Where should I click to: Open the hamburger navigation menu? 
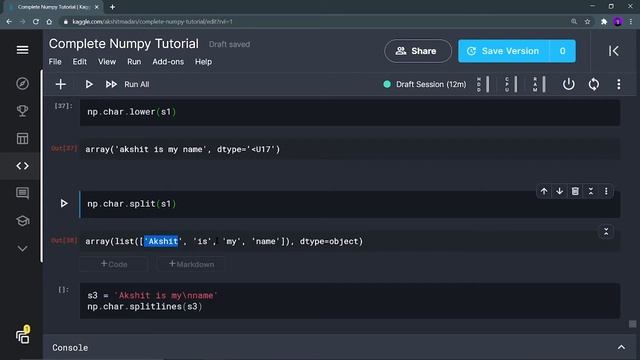coord(22,50)
